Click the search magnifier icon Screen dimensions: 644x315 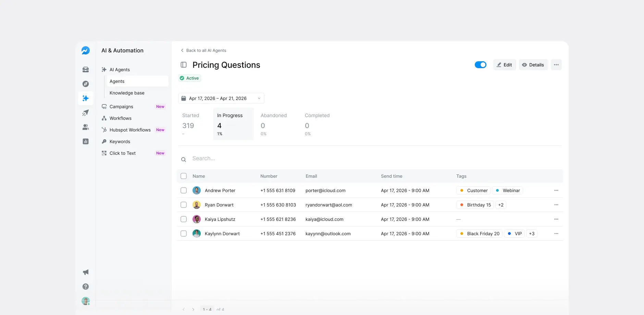(x=184, y=159)
